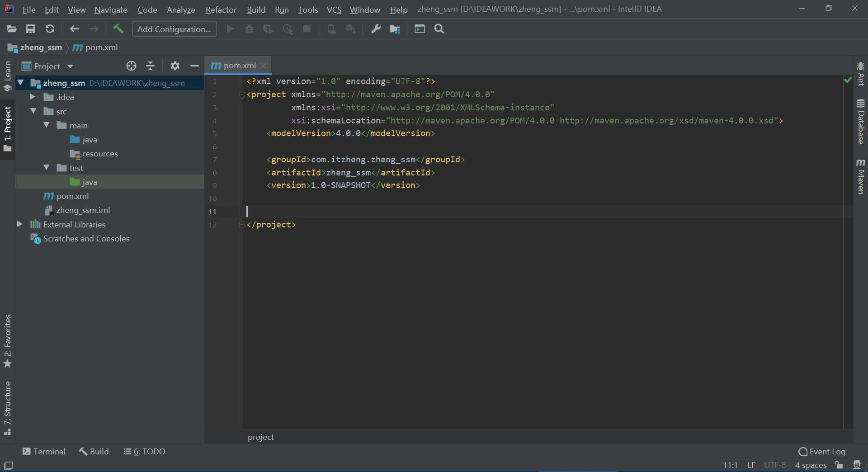Viewport: 868px width, 472px height.
Task: Expand External Libraries node
Action: (19, 224)
